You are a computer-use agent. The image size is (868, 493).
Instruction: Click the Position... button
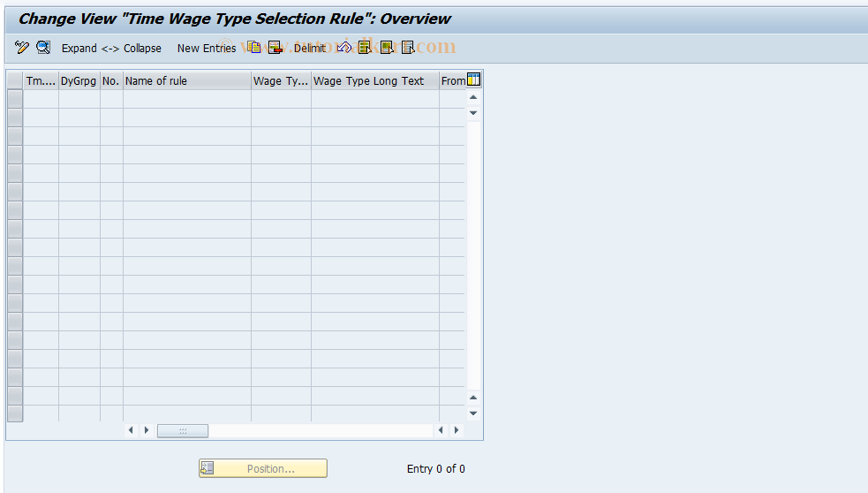(263, 468)
